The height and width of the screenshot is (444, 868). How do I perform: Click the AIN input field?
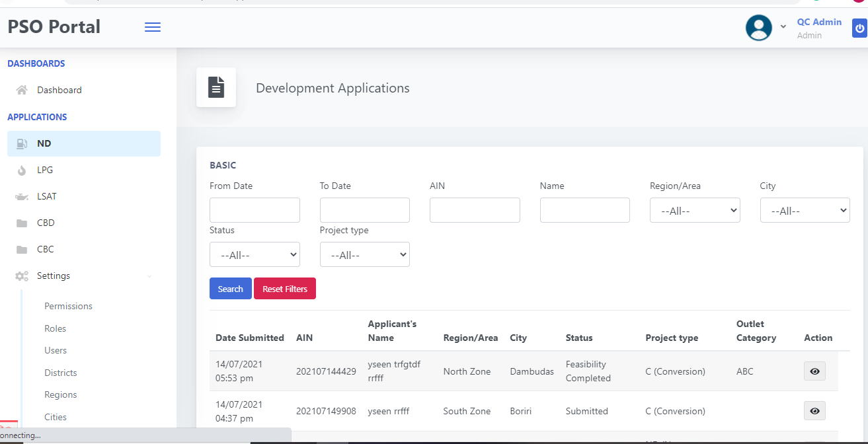point(475,210)
